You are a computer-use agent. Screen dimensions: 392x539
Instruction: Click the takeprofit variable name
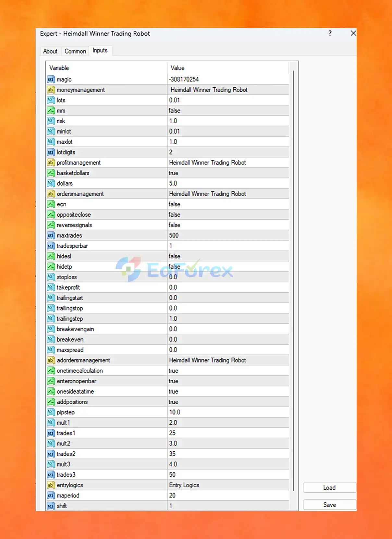tap(68, 288)
